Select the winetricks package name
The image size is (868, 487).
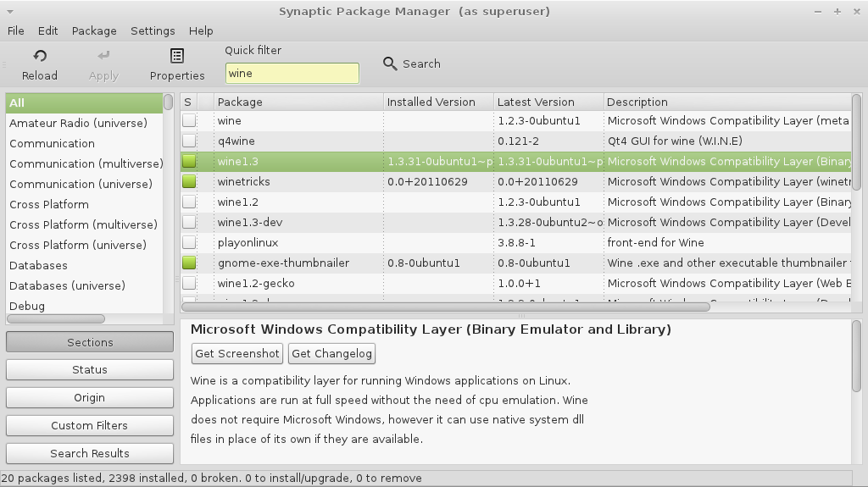coord(243,181)
